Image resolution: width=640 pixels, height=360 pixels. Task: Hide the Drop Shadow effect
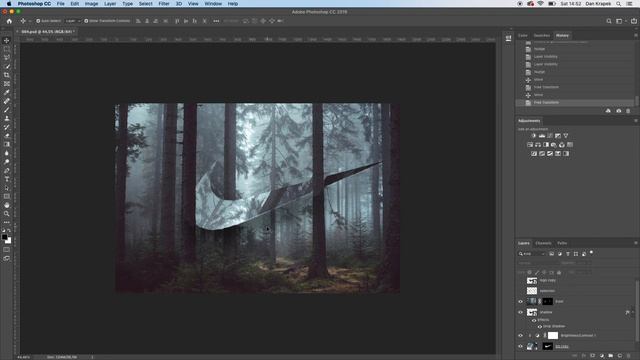click(x=540, y=327)
